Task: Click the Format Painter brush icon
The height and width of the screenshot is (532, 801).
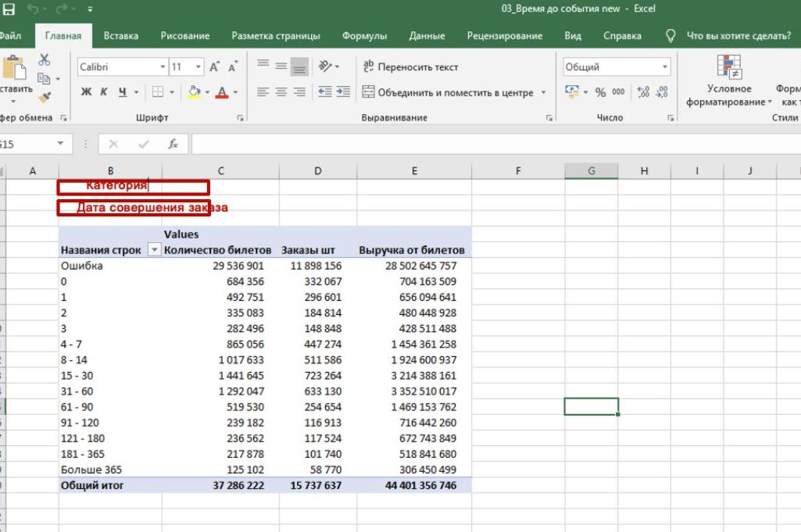Action: (45, 97)
